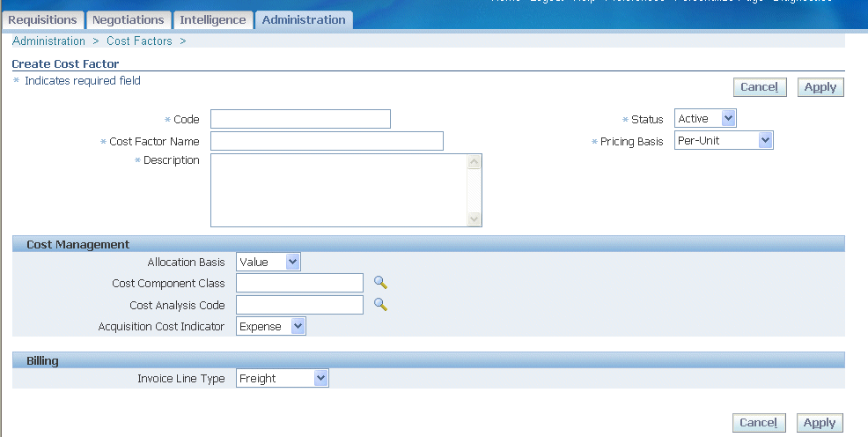Viewport: 868px width, 437px height.
Task: Click the Cost Management section header
Action: [x=429, y=244]
